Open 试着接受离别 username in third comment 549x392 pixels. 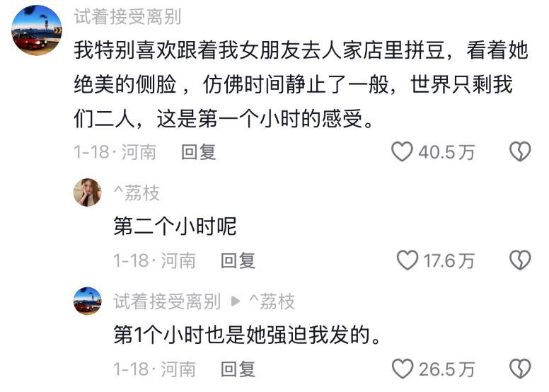tap(167, 301)
